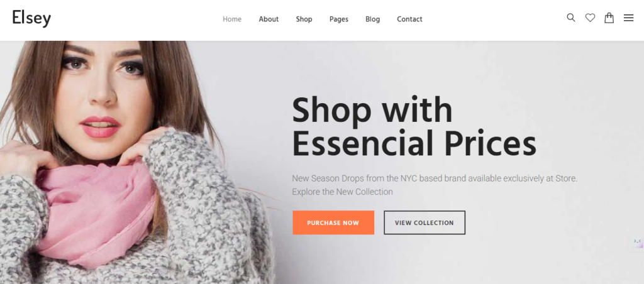Select Shop in the navigation bar
644x284 pixels.
[x=304, y=19]
